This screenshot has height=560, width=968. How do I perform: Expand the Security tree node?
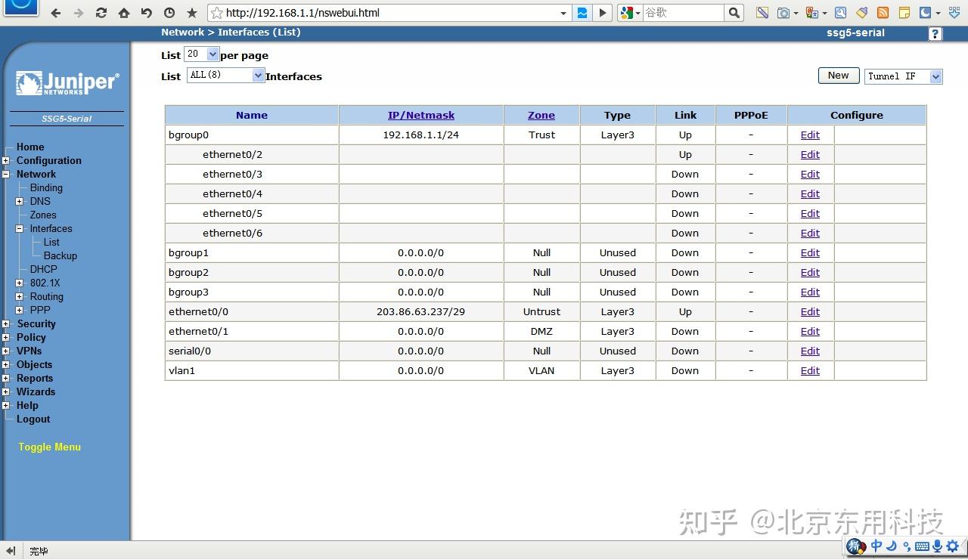pos(6,323)
